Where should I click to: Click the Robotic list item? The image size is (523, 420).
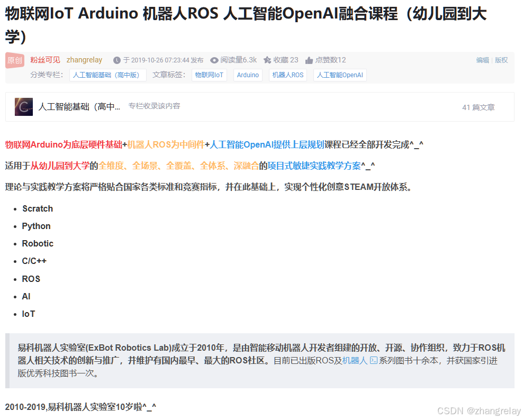(38, 244)
